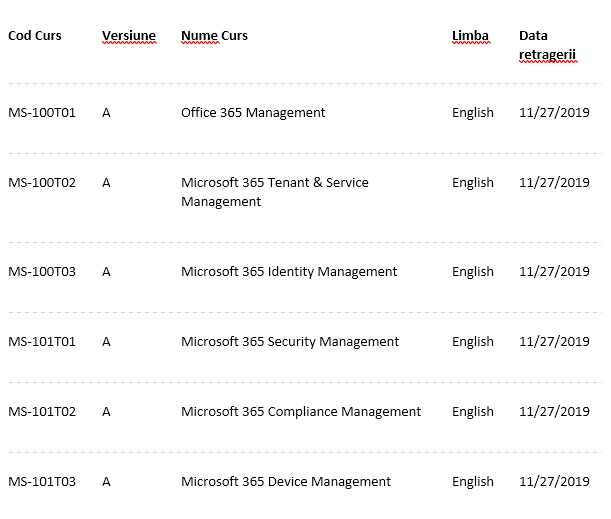Click course code MS-101T02
The image size is (611, 519).
pos(42,412)
